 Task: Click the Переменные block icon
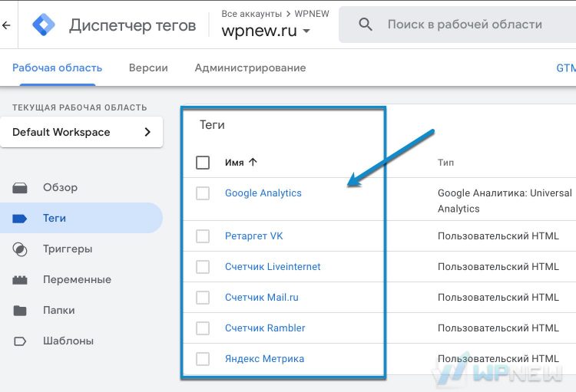(x=20, y=280)
